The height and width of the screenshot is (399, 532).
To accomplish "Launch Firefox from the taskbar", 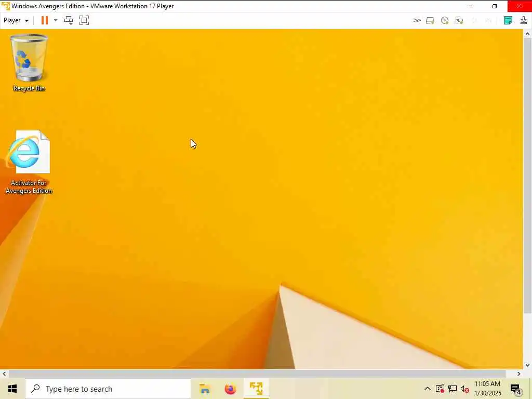I will (x=230, y=389).
